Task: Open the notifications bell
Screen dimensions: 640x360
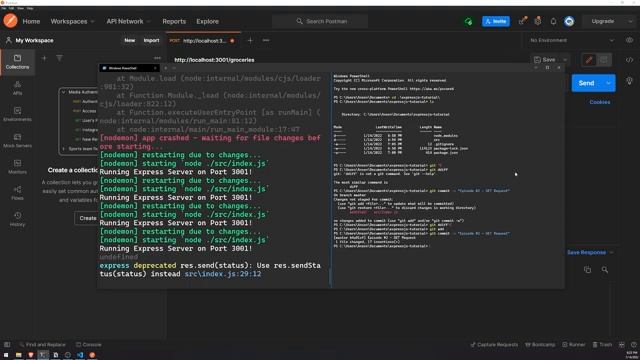Action: point(553,21)
